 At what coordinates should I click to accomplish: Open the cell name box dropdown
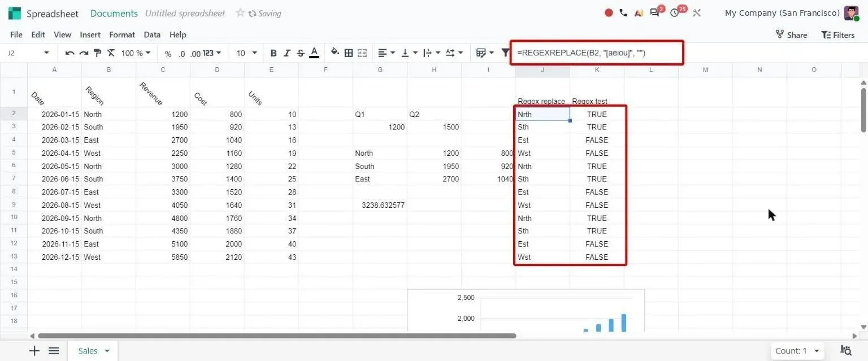(46, 53)
